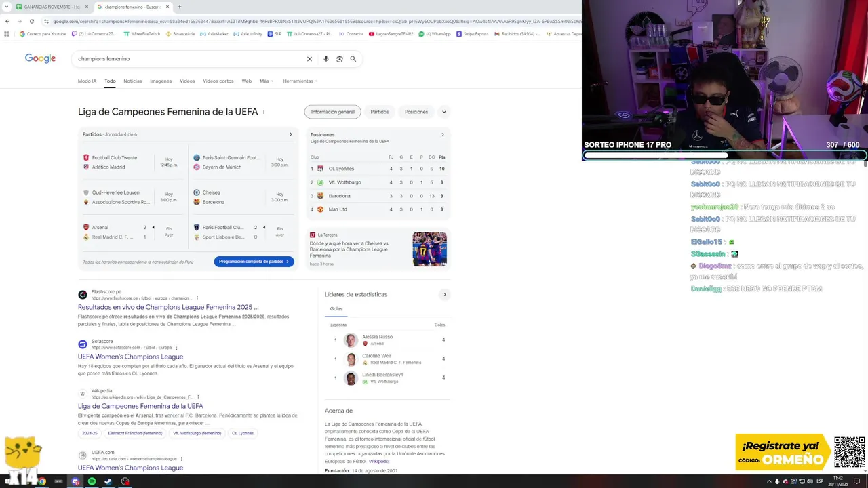Expand Líderes de estadísticas arrow

445,294
